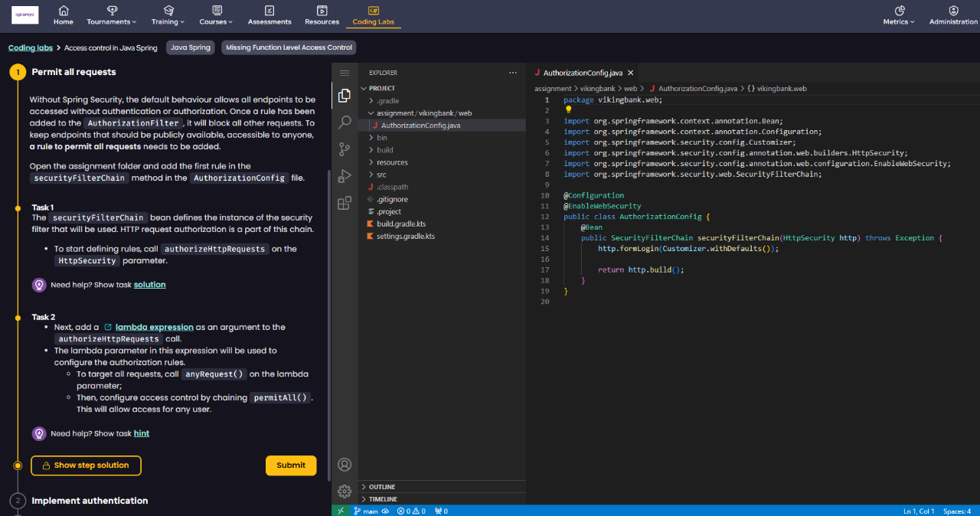Open the Search view in activity bar
The width and height of the screenshot is (980, 516).
click(x=345, y=122)
